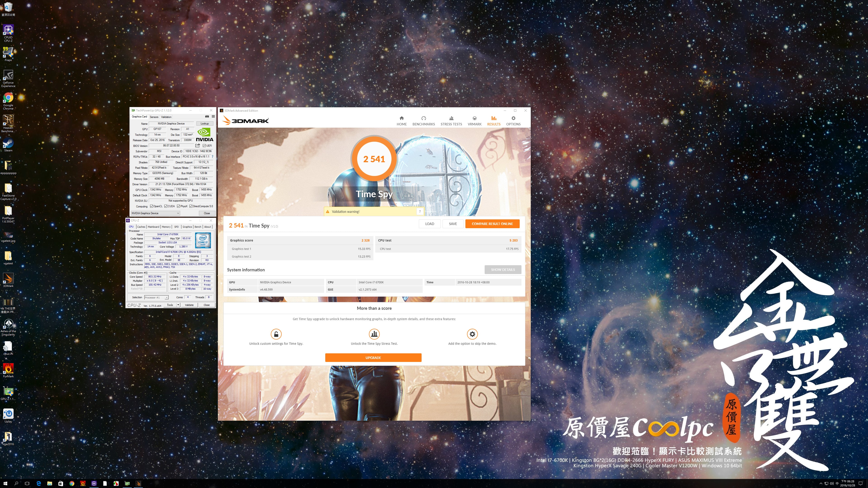Toggle the UEFI checkbox in GPU-Z

click(204, 145)
